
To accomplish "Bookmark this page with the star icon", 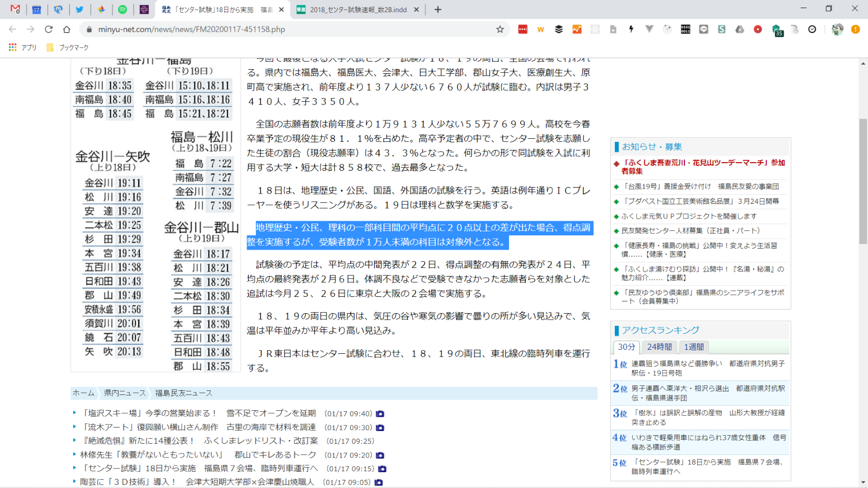I will [x=500, y=29].
